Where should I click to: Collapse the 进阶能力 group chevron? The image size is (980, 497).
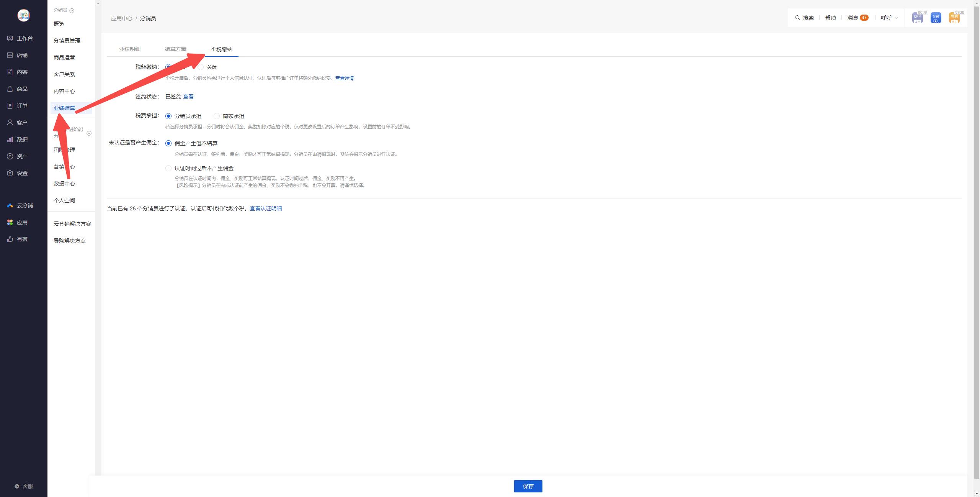point(89,133)
